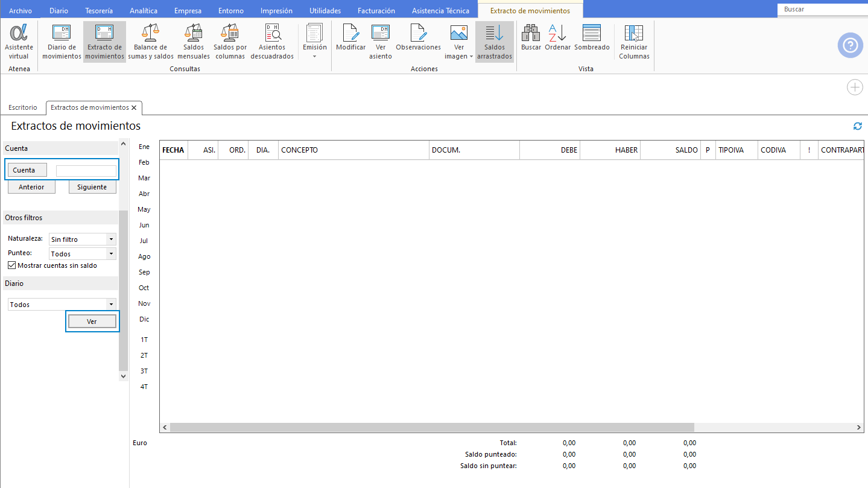The height and width of the screenshot is (488, 868).
Task: Click the left panel scroll-down arrow
Action: [x=124, y=376]
